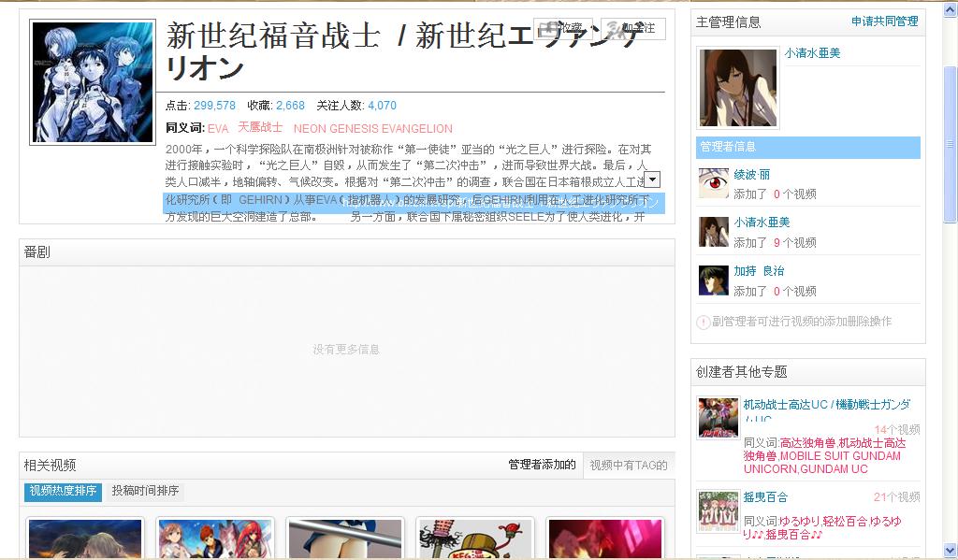
Task: Open the Evangelion cover image
Action: pos(93,82)
